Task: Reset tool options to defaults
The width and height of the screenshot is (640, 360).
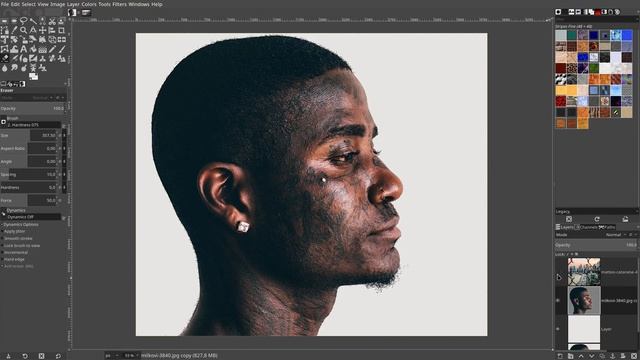Action: [58, 356]
